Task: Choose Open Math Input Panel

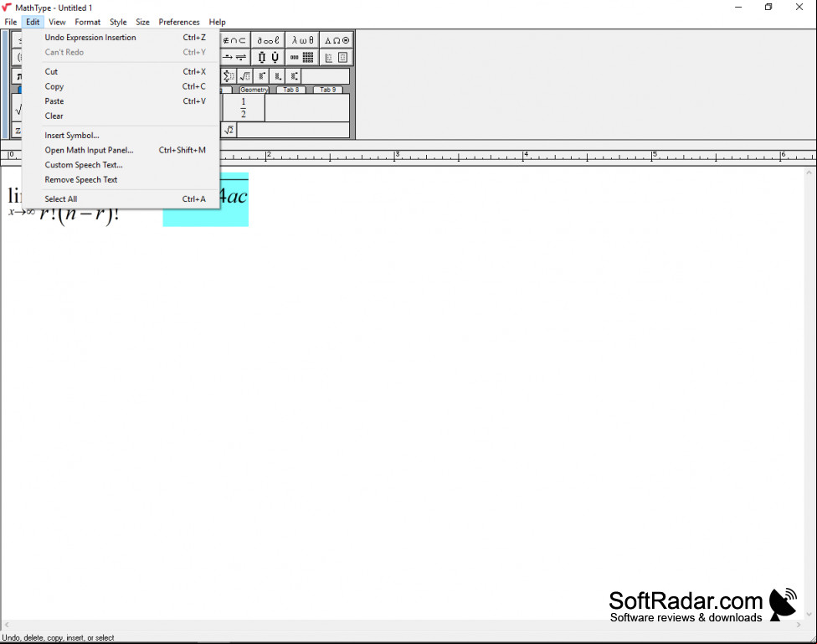Action: pyautogui.click(x=121, y=150)
